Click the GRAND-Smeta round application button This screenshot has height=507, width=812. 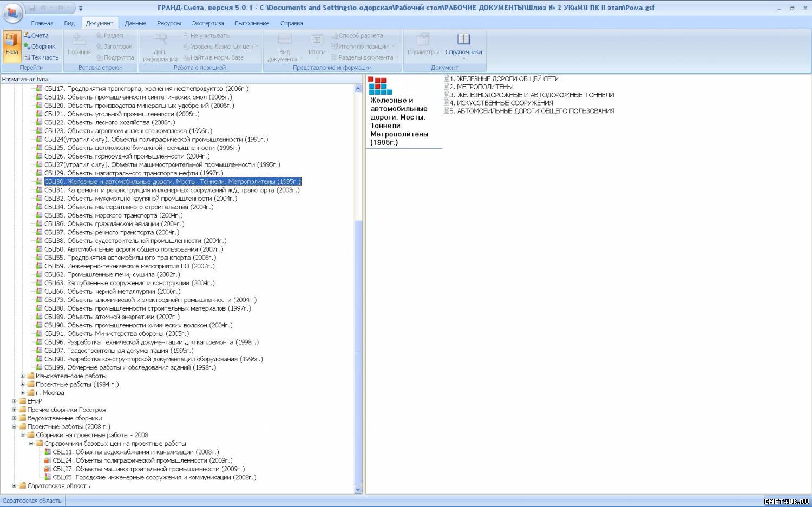pos(12,13)
